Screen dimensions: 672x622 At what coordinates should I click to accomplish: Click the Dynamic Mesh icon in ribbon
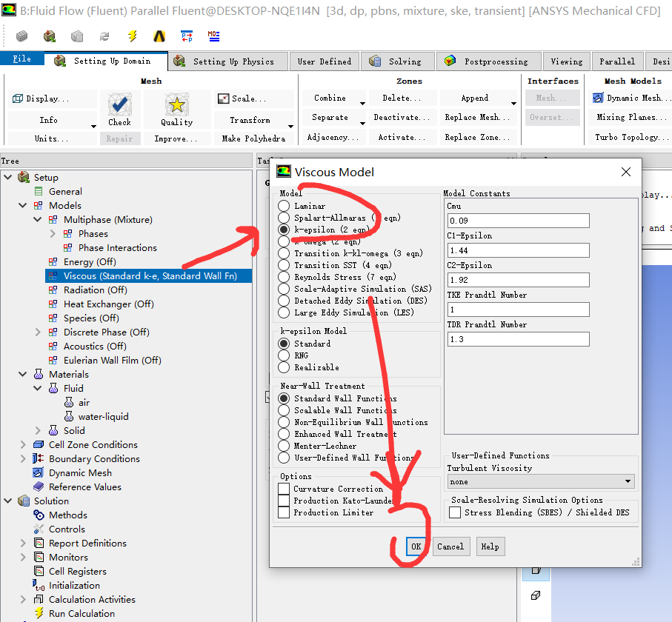(x=598, y=98)
